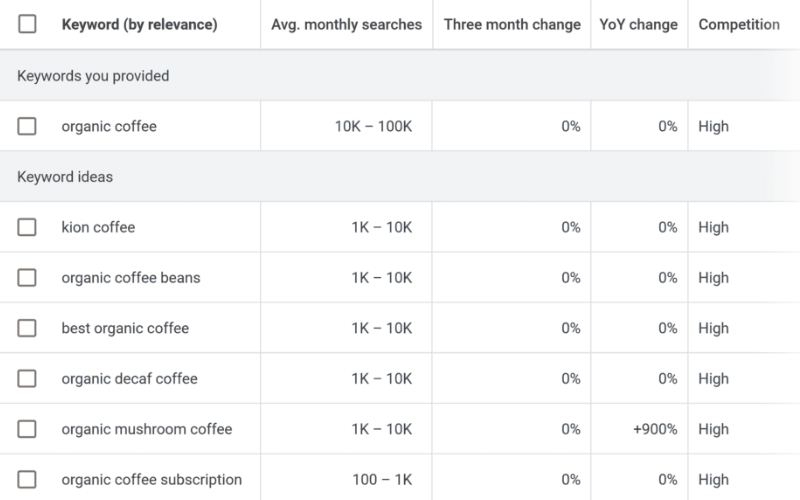Click the Keywords you provided section label

[93, 76]
